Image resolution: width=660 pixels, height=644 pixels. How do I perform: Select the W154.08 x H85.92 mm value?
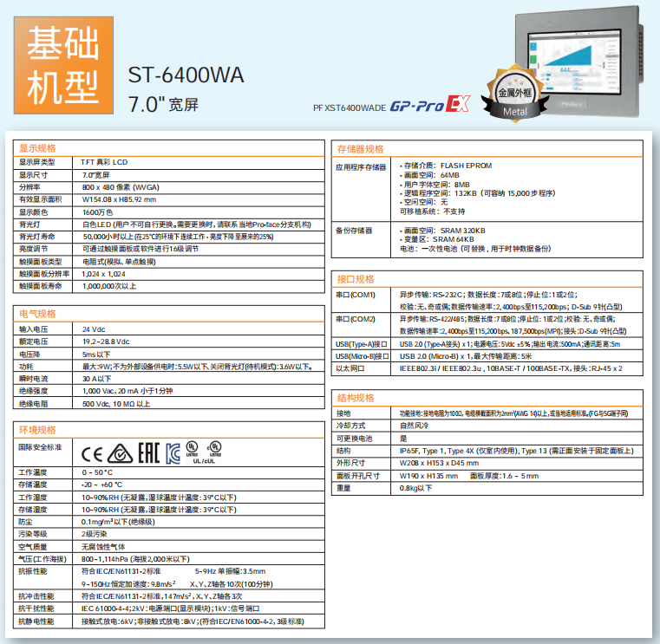(119, 199)
